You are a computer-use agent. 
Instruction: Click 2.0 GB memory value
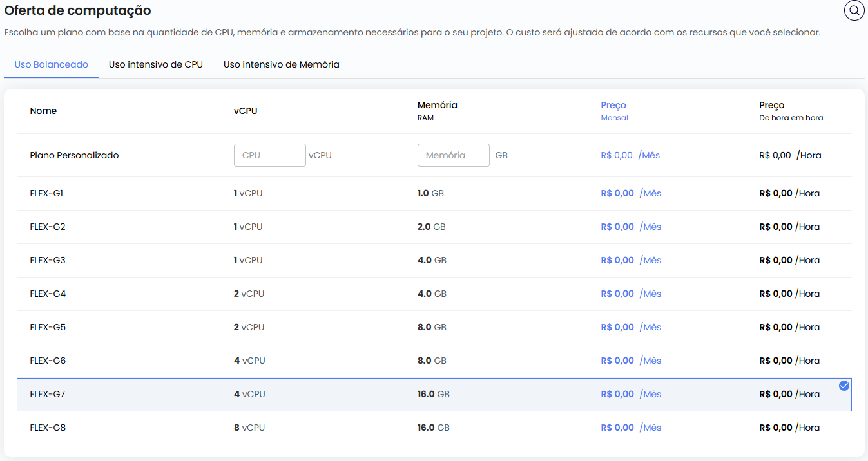[x=431, y=227]
